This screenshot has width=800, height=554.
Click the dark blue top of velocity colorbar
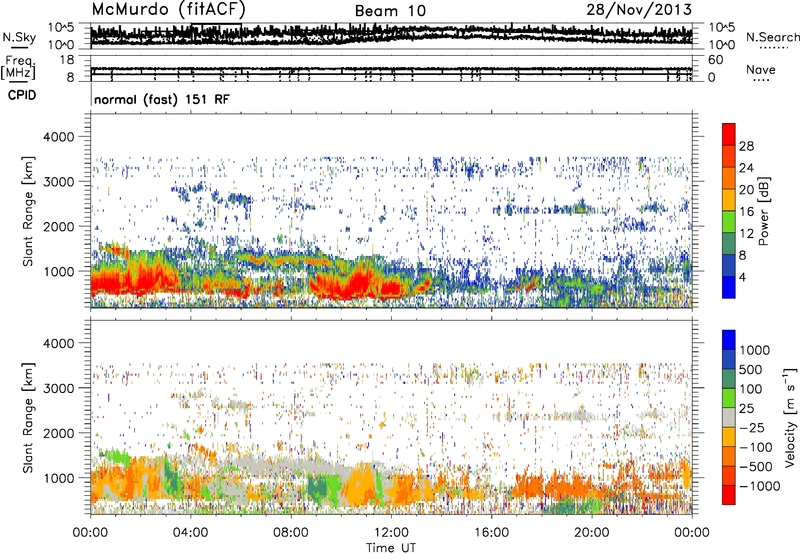coord(729,340)
